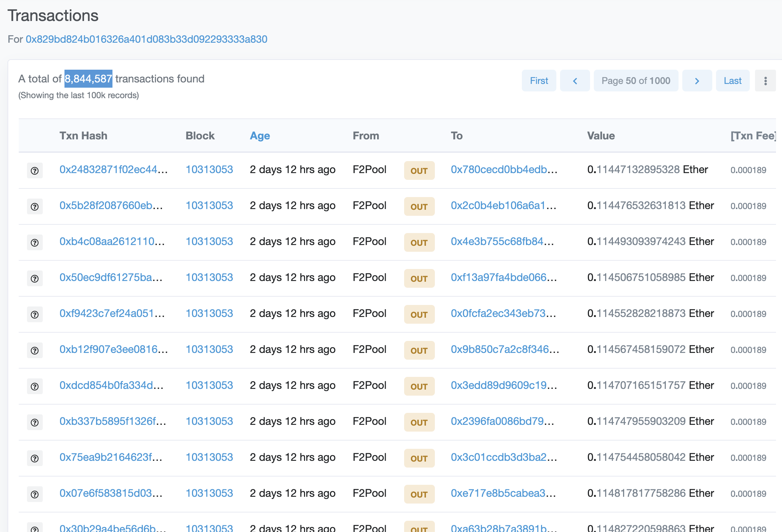The height and width of the screenshot is (532, 782).
Task: Open details icon for transaction 0xb337b5895f1326f
Action: click(x=34, y=422)
